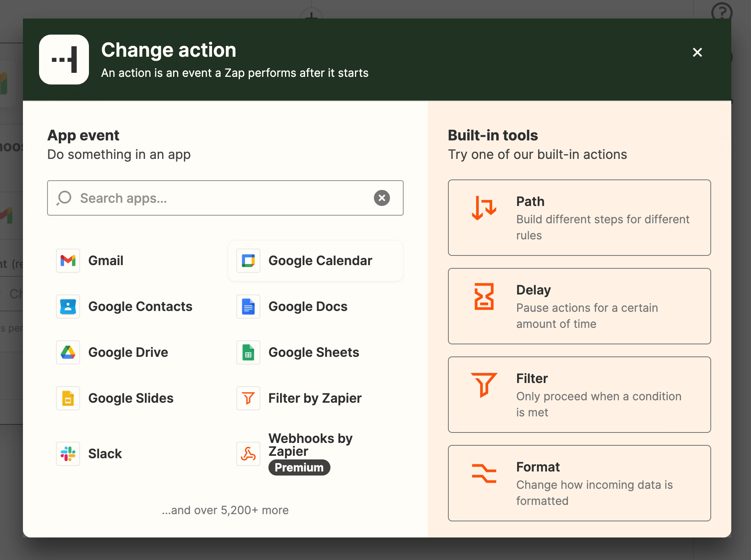Click the Webhooks by Zapier icon
Image resolution: width=751 pixels, height=560 pixels.
(x=248, y=454)
